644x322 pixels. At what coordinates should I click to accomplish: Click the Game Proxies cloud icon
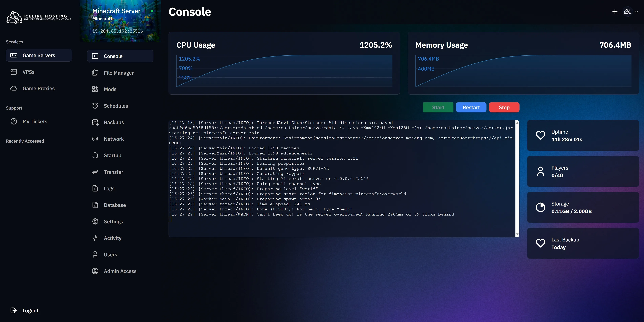pyautogui.click(x=14, y=88)
